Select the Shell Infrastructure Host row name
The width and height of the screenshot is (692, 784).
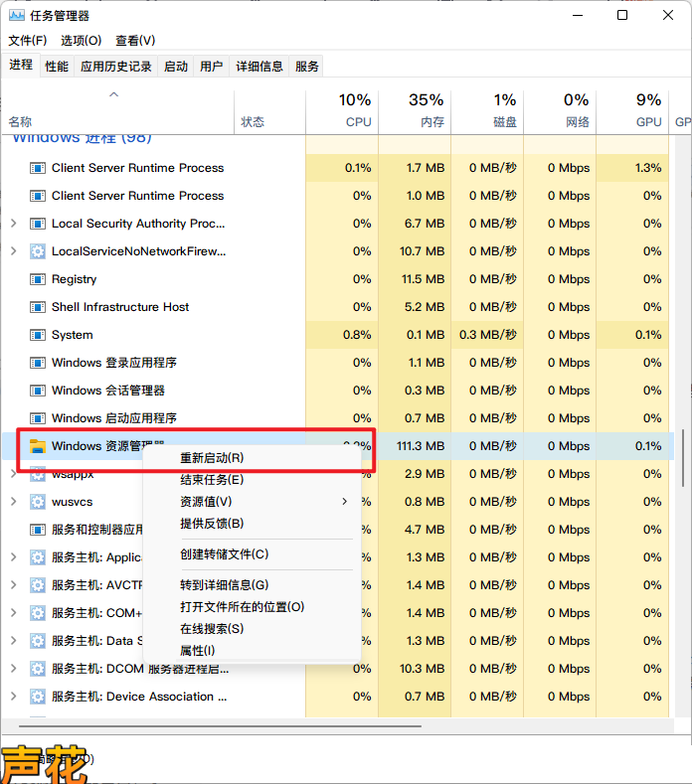[120, 307]
